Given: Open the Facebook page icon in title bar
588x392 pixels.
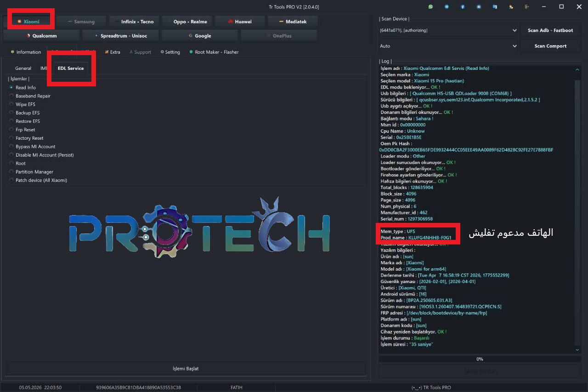Looking at the screenshot, I should coord(463,7).
